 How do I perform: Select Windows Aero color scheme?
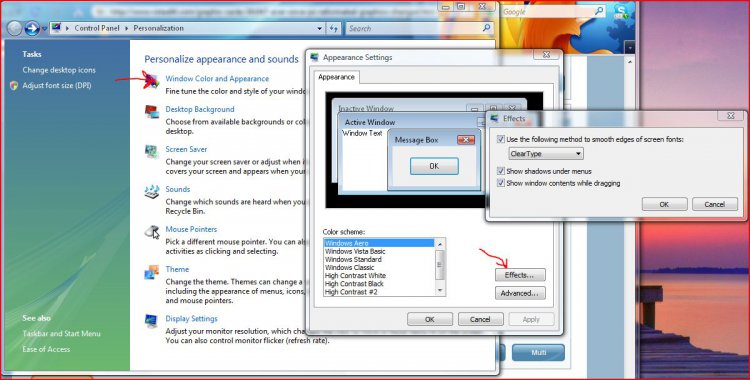click(x=379, y=243)
